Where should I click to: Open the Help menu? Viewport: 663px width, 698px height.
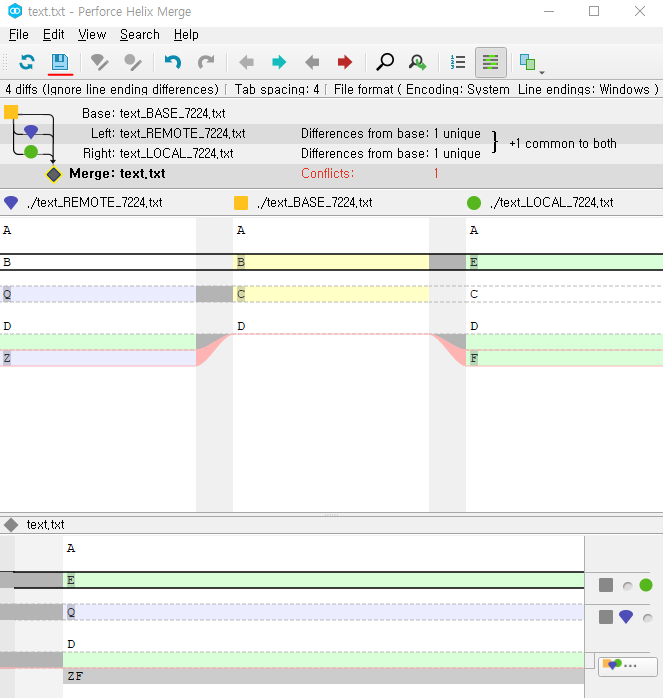pyautogui.click(x=186, y=35)
